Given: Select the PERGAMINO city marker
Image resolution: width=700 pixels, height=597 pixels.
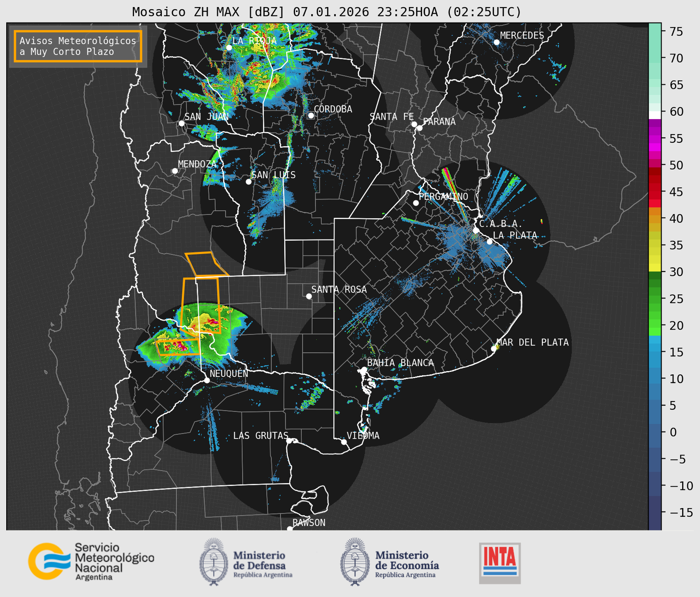Looking at the screenshot, I should coord(416,203).
